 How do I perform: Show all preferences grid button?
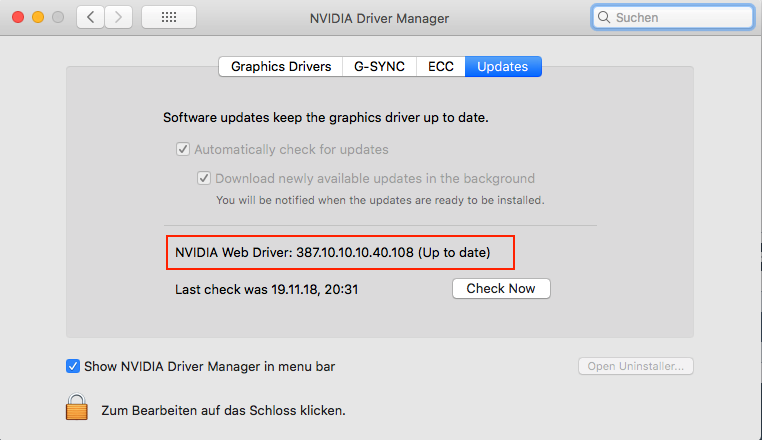168,17
